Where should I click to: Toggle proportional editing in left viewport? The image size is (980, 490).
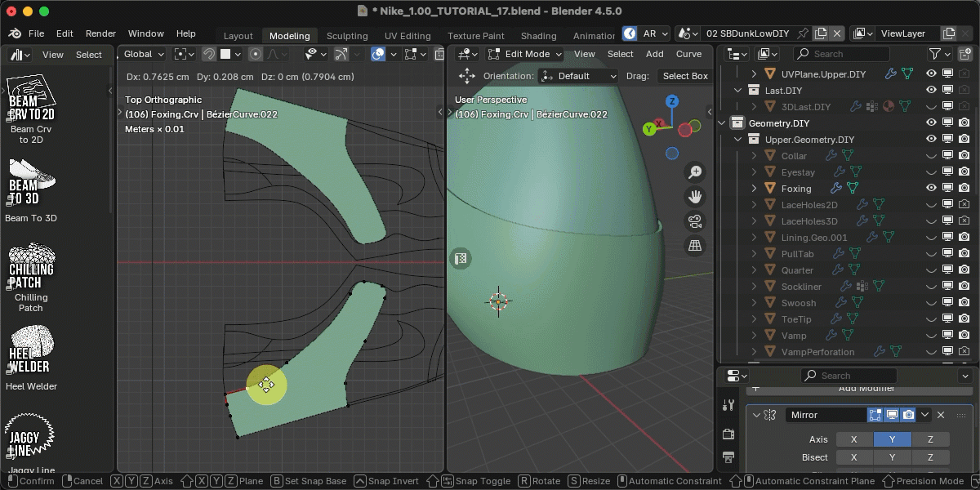(256, 54)
